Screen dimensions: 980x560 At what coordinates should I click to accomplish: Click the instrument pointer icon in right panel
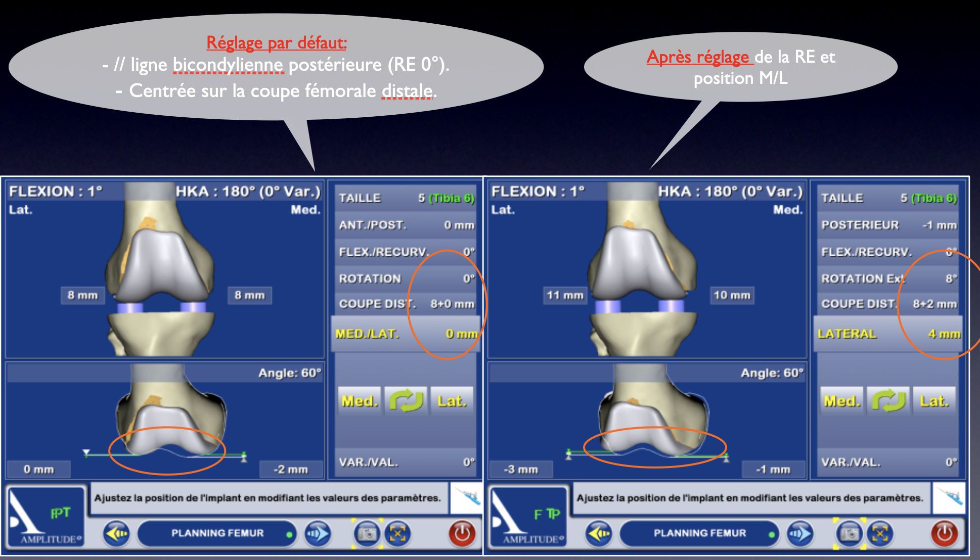(x=949, y=498)
